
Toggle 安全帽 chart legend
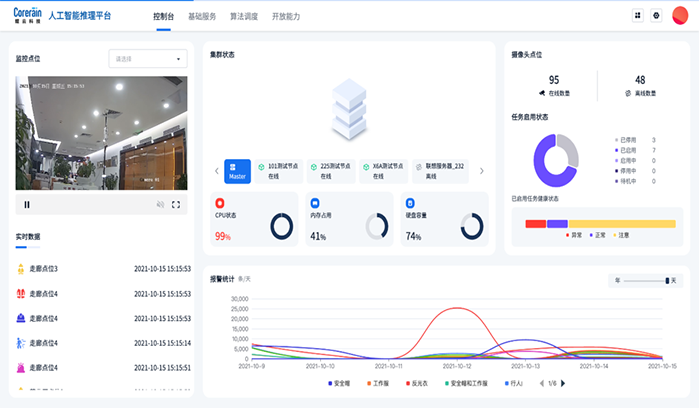(339, 383)
